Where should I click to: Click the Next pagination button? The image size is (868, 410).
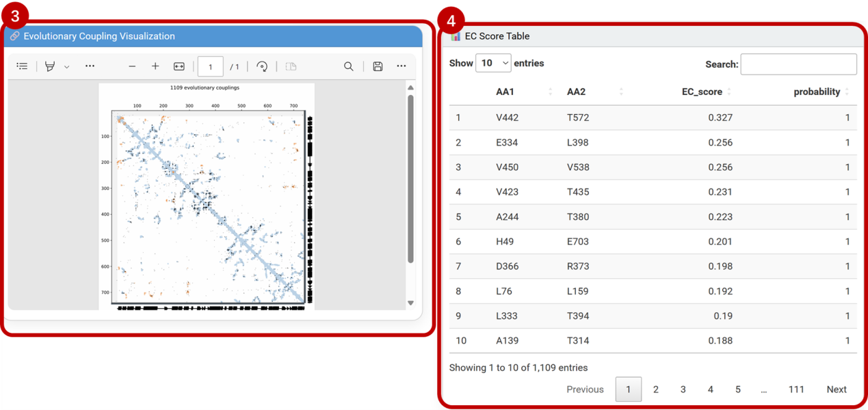click(x=836, y=389)
